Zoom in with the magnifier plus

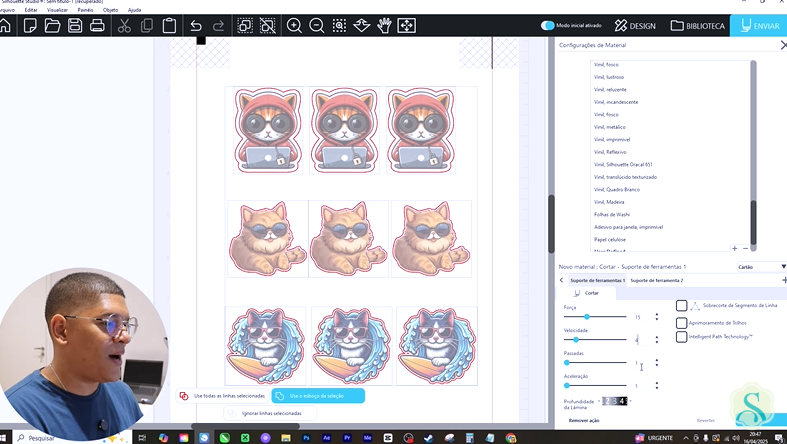(x=294, y=25)
